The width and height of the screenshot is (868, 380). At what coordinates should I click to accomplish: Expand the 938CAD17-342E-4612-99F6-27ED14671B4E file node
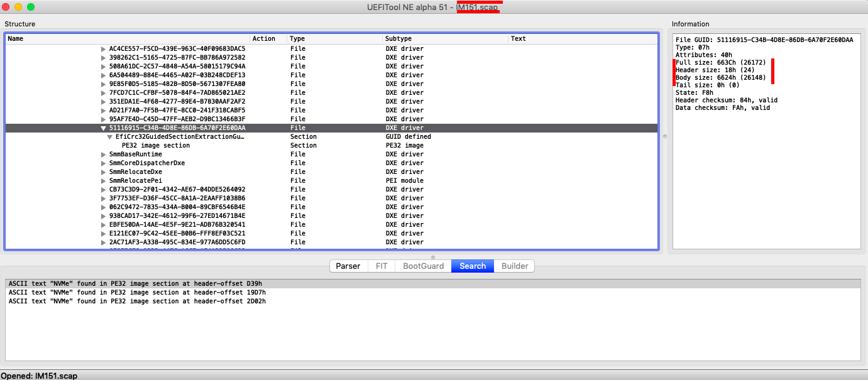pos(104,215)
